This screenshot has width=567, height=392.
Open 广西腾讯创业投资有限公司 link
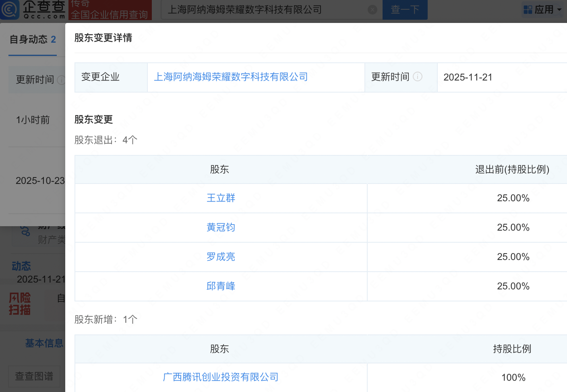[221, 377]
